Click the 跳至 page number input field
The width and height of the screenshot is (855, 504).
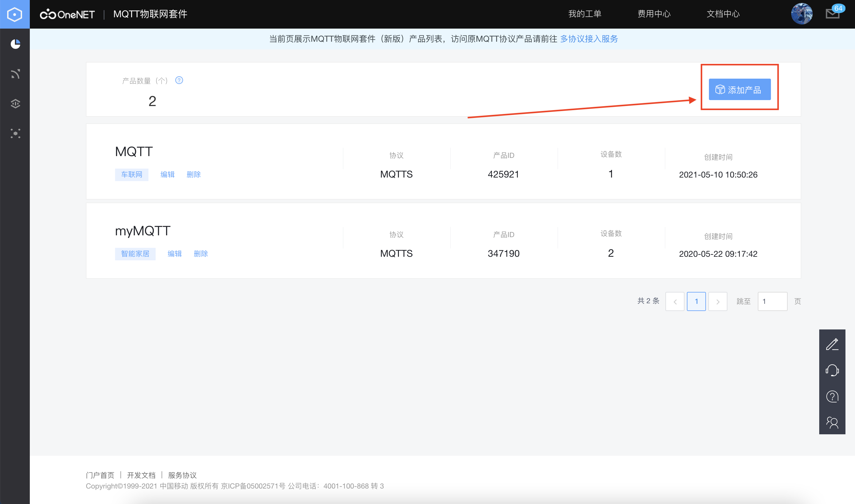tap(772, 301)
